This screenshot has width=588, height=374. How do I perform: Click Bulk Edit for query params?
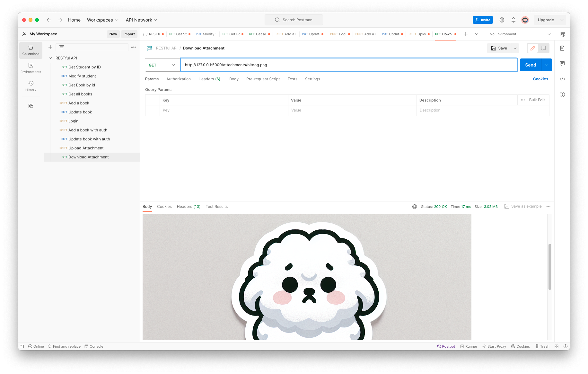537,100
